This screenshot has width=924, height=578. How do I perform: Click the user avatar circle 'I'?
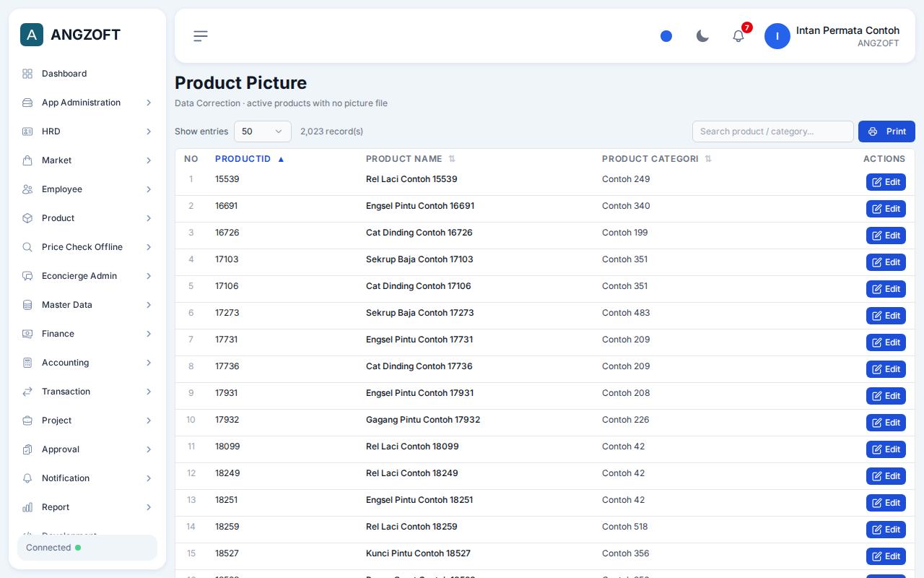click(x=777, y=36)
